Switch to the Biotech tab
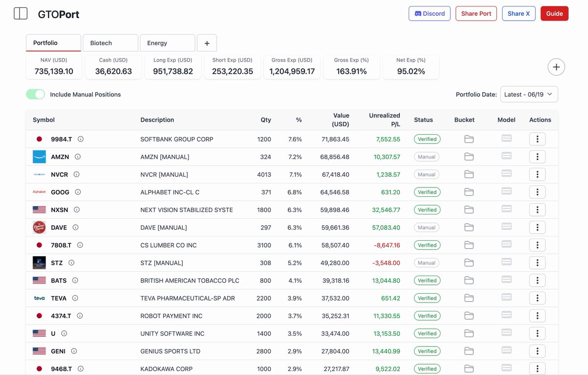588x375 pixels. coord(110,43)
